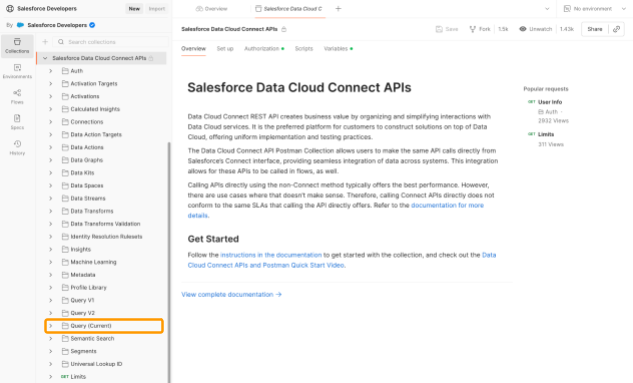Open the tab list dropdown chevron
The image size is (633, 383).
point(547,8)
